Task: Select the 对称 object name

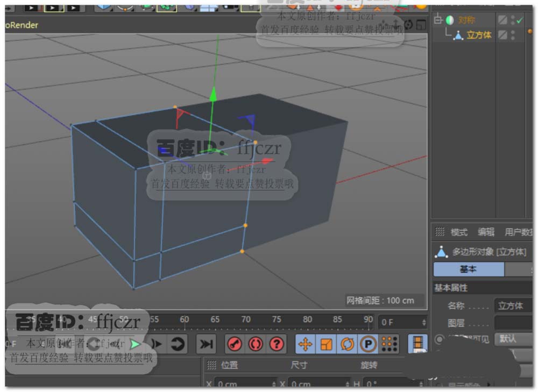Action: point(466,20)
